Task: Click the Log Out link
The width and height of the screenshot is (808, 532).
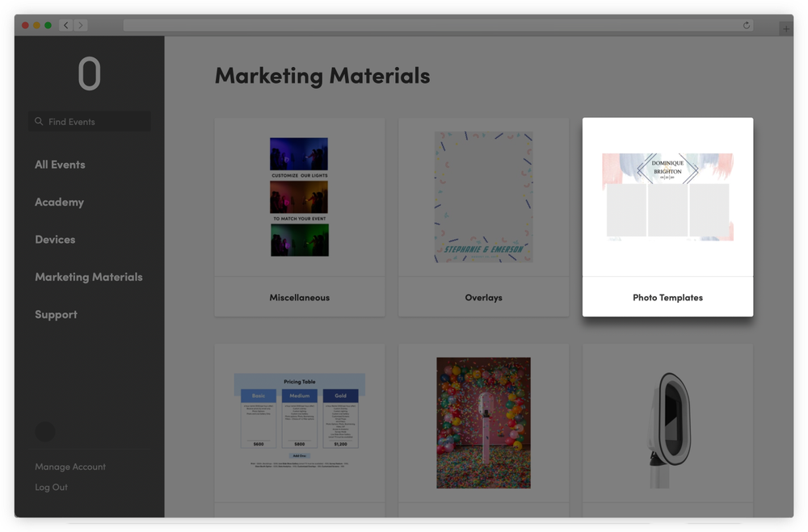Action: (x=51, y=487)
